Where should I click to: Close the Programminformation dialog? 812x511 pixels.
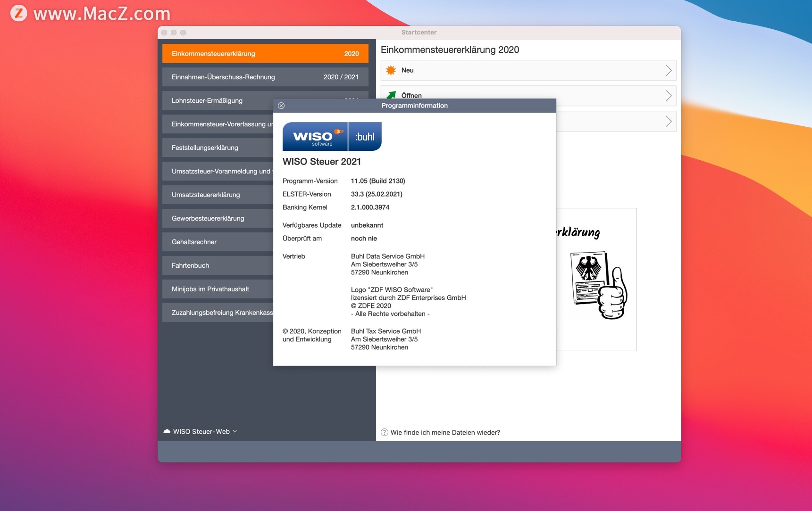(x=281, y=106)
